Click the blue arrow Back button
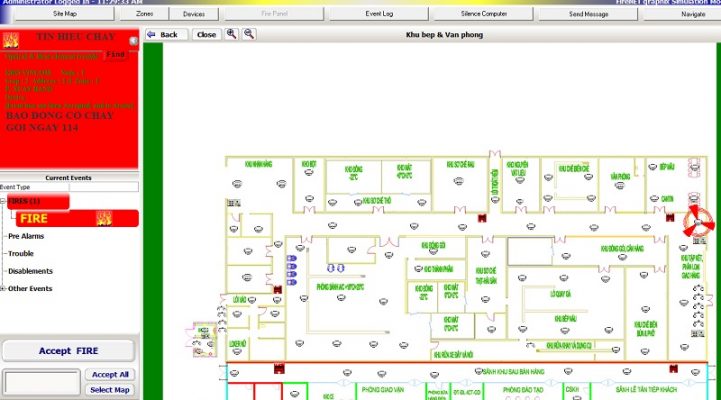This screenshot has height=400, width=721. pos(164,34)
